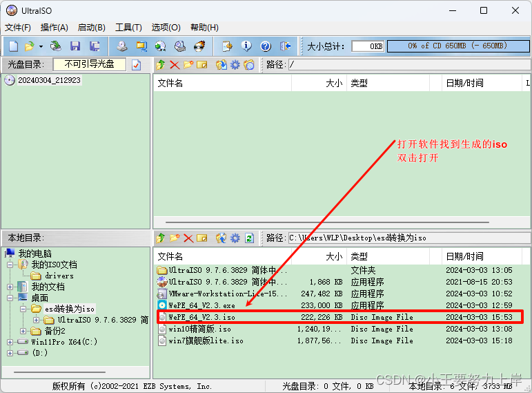The image size is (532, 393).
Task: Collapse the esd转换为iso folder node
Action: coord(23,309)
